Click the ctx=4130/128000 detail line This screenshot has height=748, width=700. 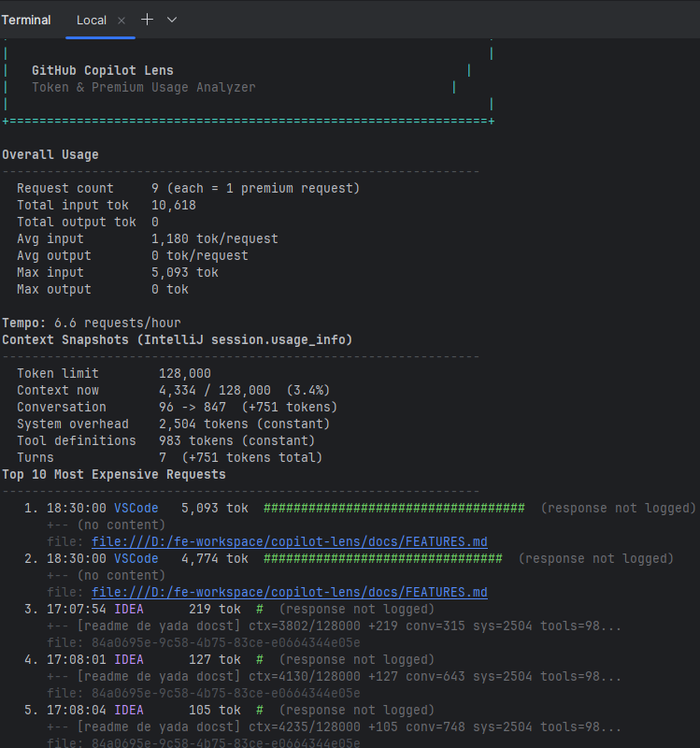tap(334, 676)
